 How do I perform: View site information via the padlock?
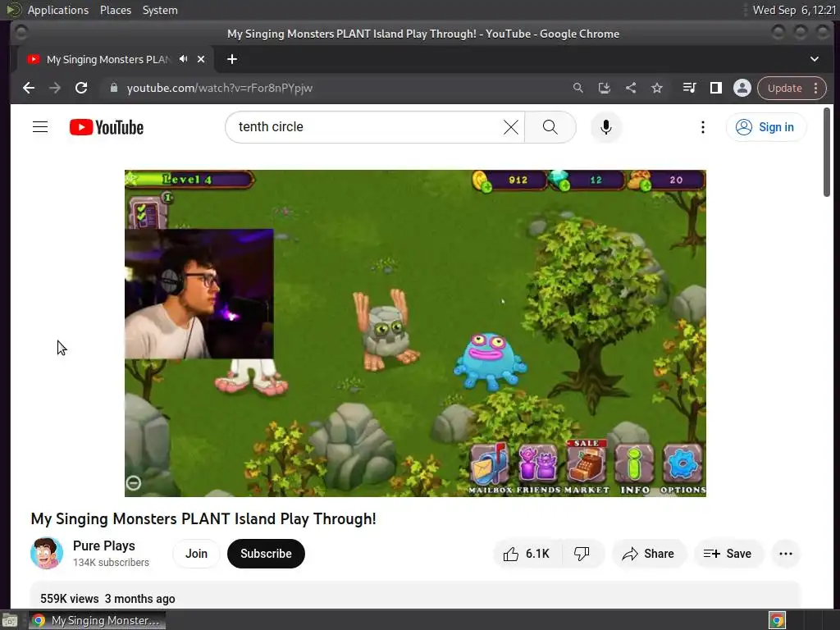pyautogui.click(x=113, y=88)
